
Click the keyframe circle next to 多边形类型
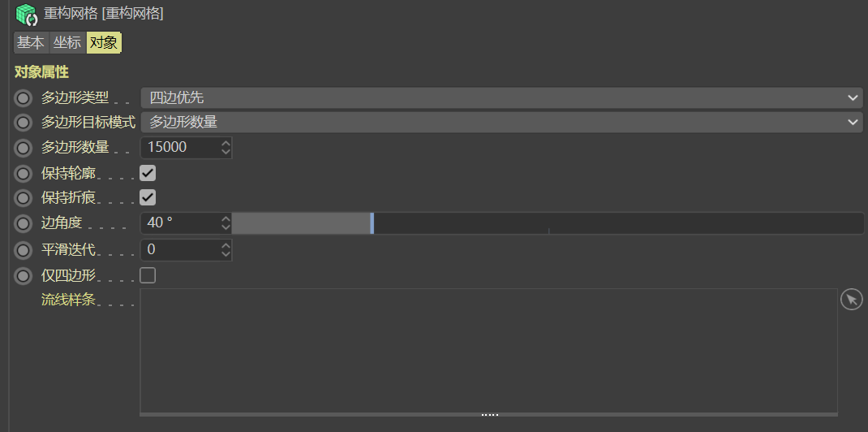coord(23,98)
